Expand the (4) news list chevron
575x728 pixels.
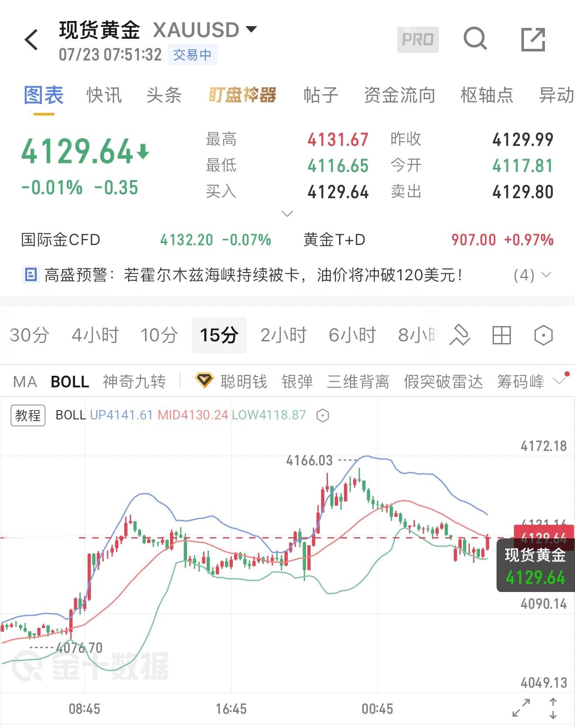click(546, 275)
